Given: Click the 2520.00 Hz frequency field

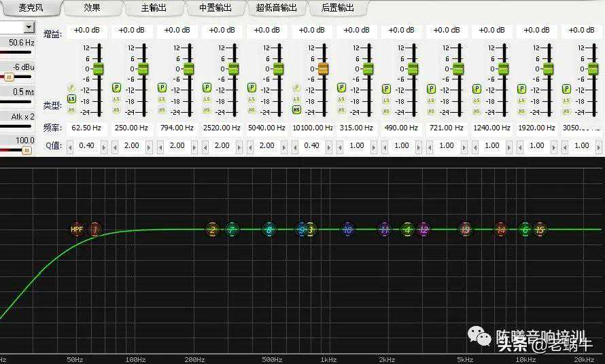Looking at the screenshot, I should (222, 128).
